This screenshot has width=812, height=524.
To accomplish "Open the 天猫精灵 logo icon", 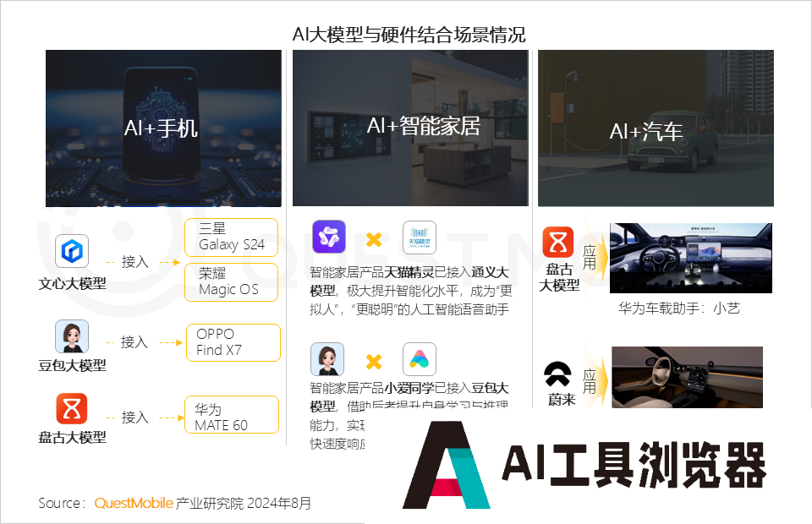I will click(419, 237).
